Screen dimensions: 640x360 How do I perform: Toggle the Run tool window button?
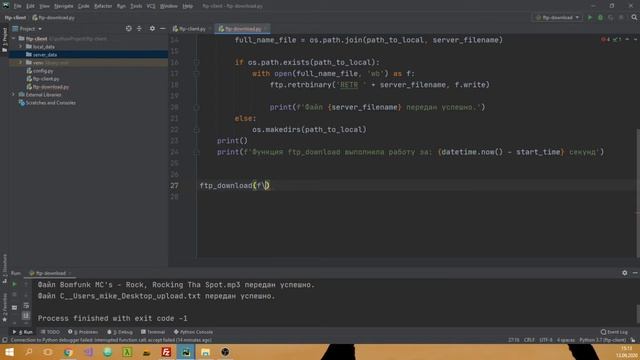(x=22, y=332)
